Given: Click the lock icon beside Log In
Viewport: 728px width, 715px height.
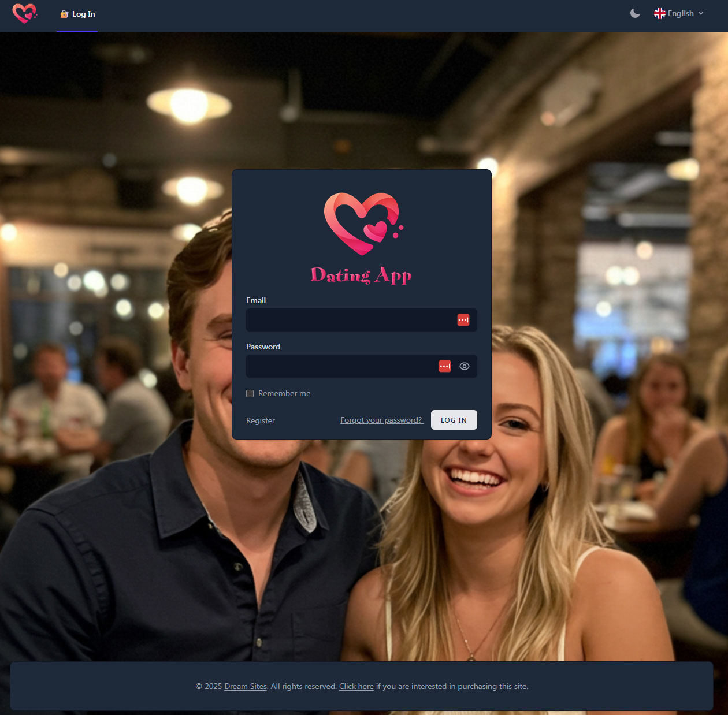Looking at the screenshot, I should click(64, 14).
